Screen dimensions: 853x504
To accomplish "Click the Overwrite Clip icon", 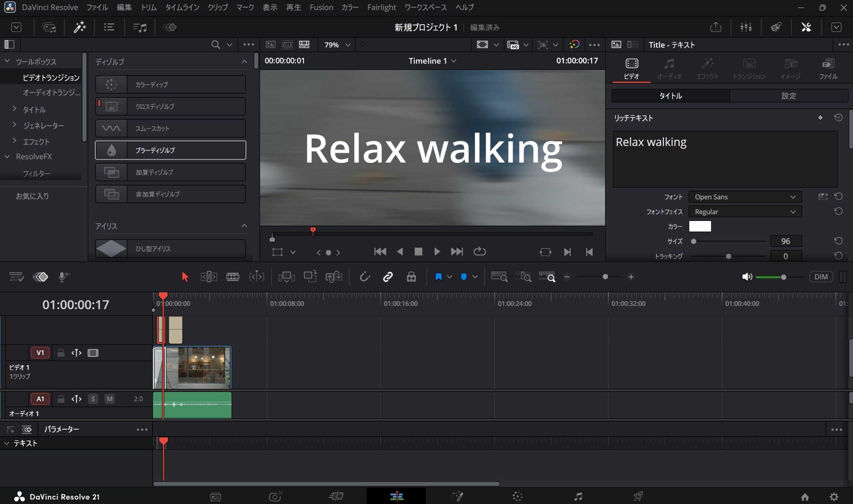I will coord(310,276).
